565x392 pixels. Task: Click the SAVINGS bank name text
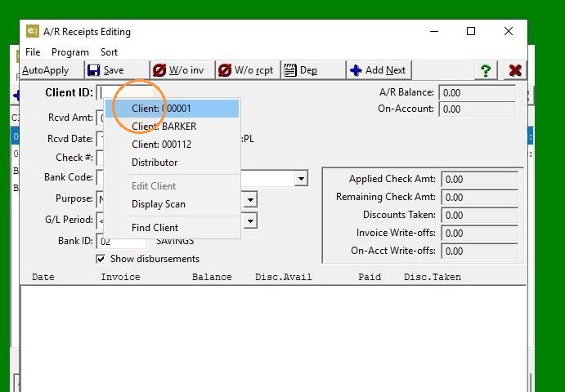(x=175, y=241)
